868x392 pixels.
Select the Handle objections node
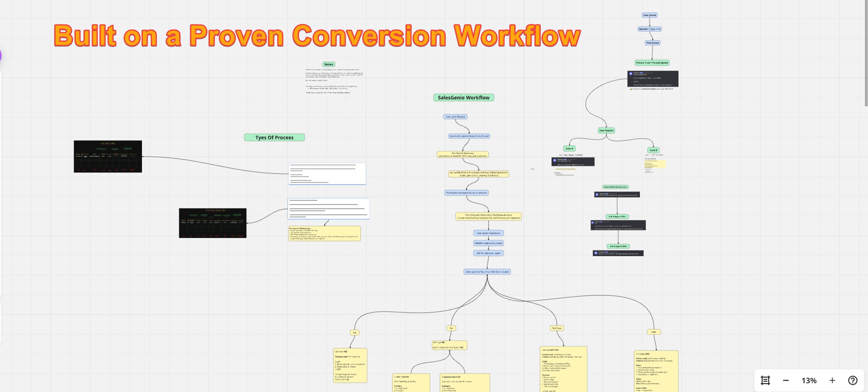pos(488,243)
